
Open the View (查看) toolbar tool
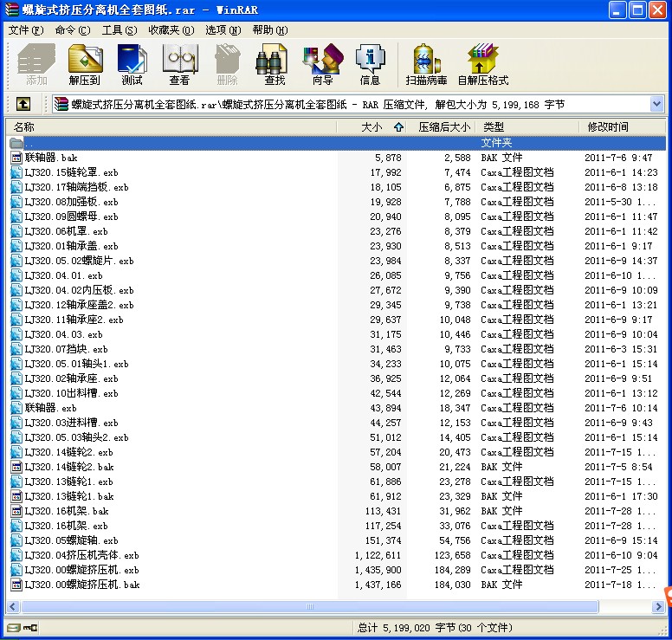pos(179,65)
